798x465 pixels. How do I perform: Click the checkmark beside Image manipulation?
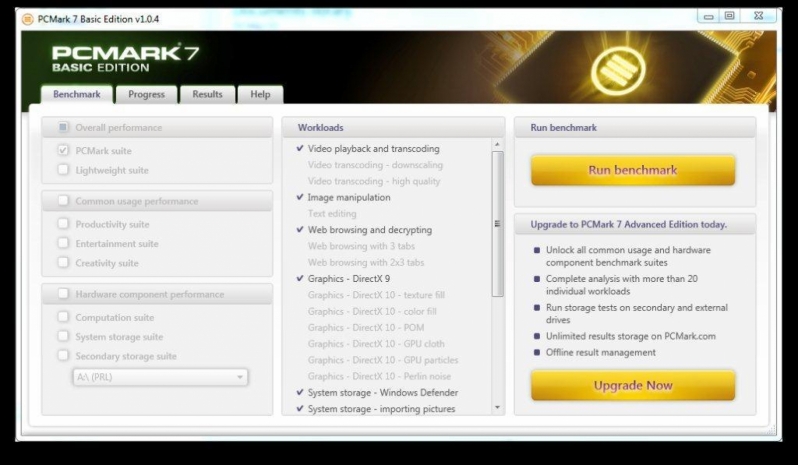(x=300, y=197)
